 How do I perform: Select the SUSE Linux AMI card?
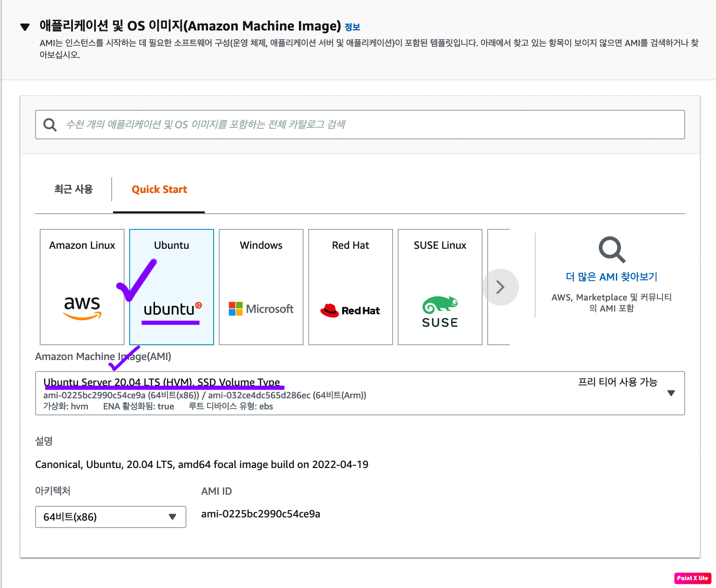point(440,287)
